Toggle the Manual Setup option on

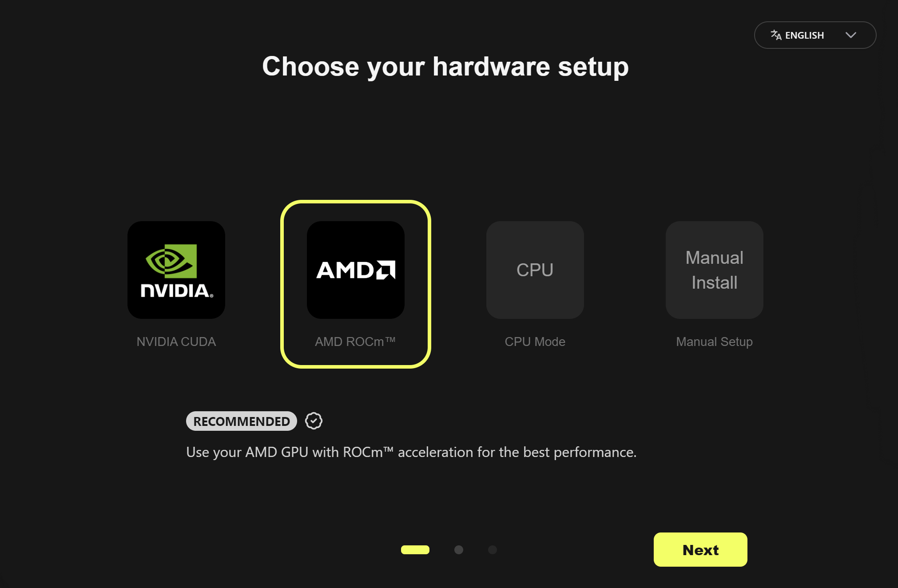coord(714,270)
